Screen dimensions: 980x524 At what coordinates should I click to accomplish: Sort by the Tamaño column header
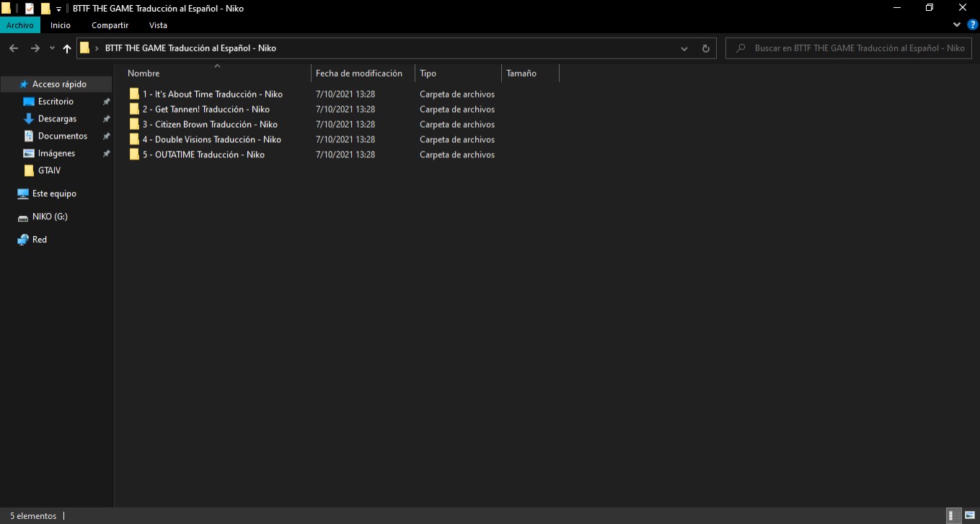[x=521, y=73]
